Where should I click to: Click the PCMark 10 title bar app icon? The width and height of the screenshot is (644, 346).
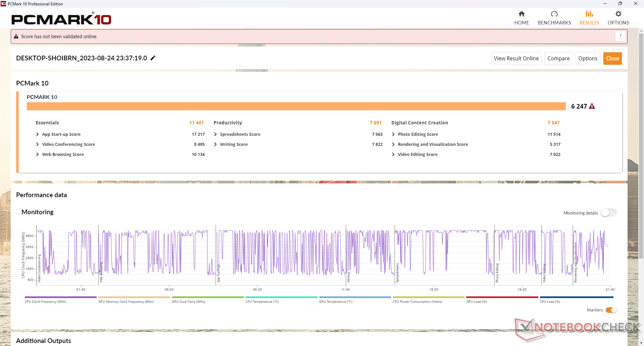[x=3, y=4]
